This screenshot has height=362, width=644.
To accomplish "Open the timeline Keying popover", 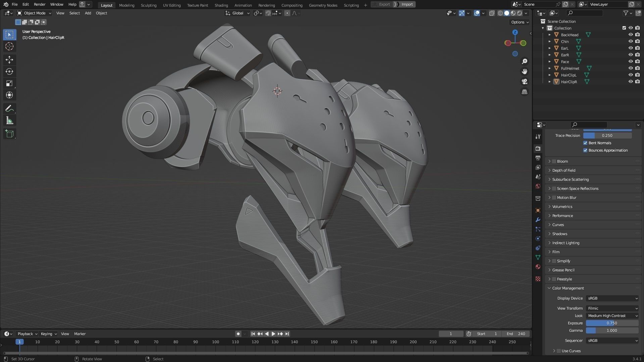I will 49,334.
